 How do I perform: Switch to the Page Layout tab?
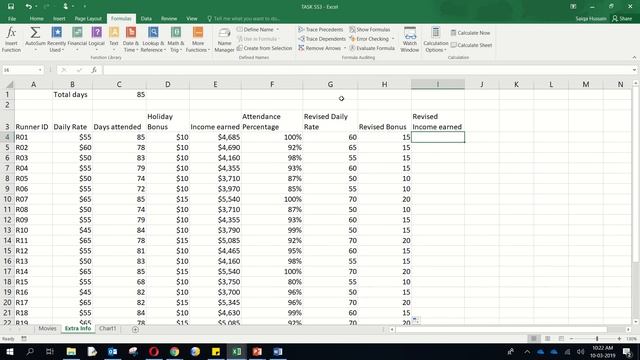pos(88,18)
